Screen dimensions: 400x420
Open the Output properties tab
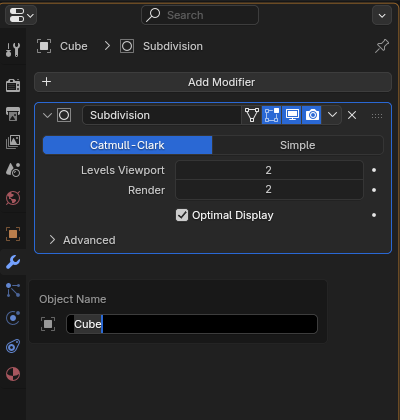point(13,114)
